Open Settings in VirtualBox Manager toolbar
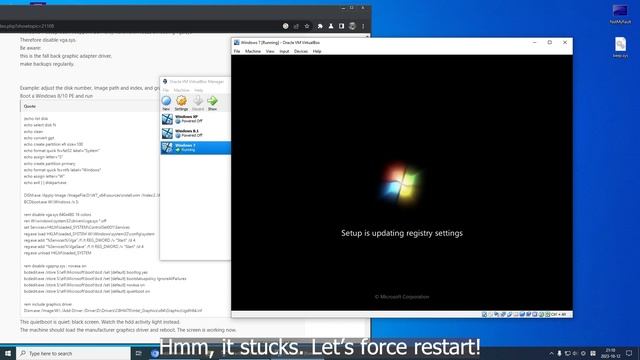This screenshot has width=640, height=360. click(x=181, y=103)
